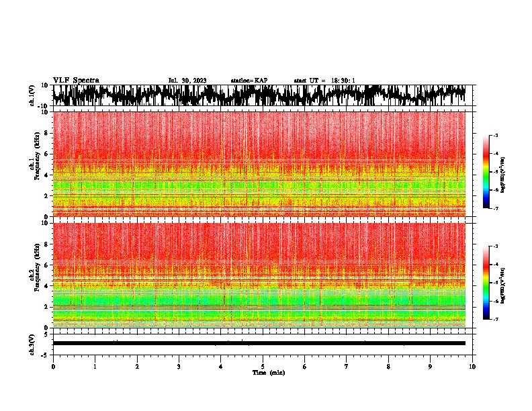Select the date text "Jul. 30, 2023"
532x411 pixels.
(187, 81)
